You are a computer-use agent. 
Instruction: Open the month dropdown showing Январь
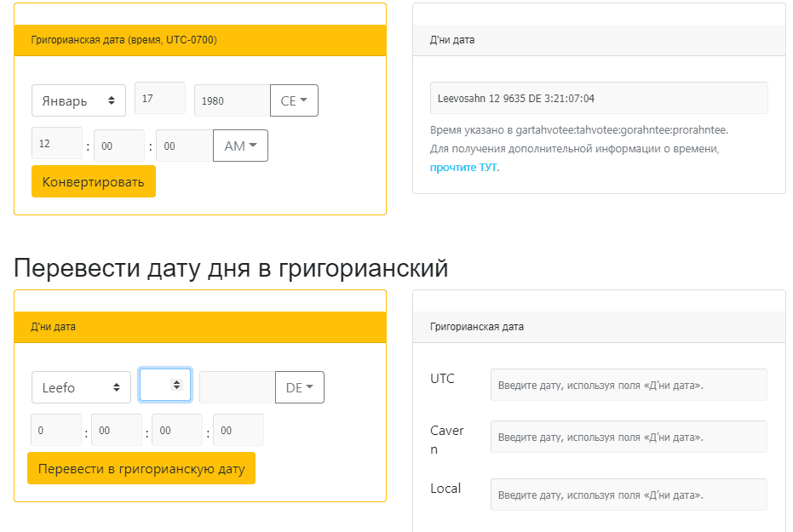pyautogui.click(x=78, y=100)
